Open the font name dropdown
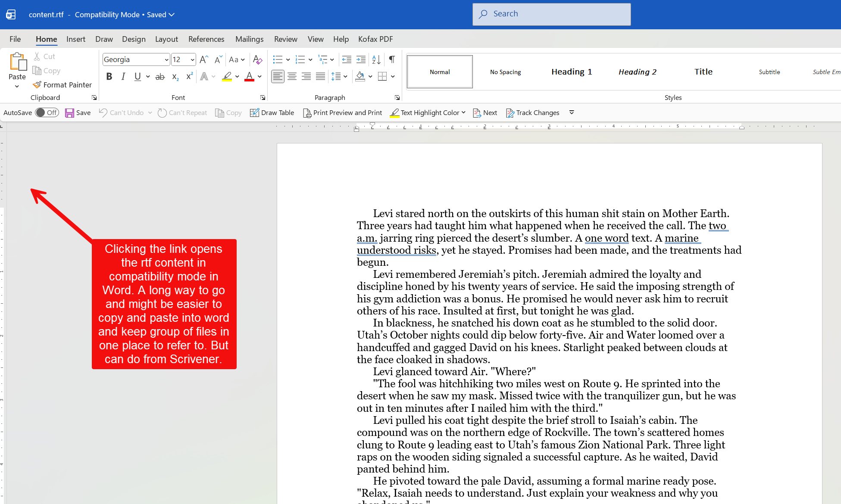The image size is (841, 504). click(x=166, y=59)
